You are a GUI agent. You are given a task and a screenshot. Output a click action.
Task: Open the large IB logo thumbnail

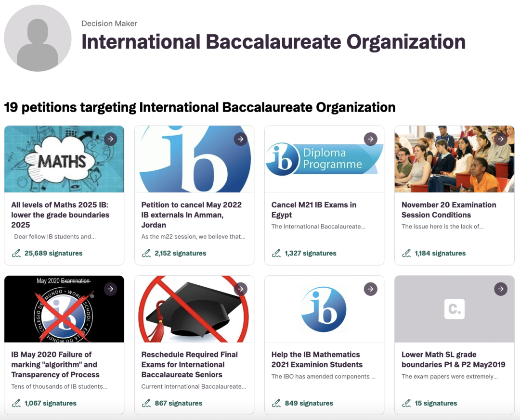point(195,159)
